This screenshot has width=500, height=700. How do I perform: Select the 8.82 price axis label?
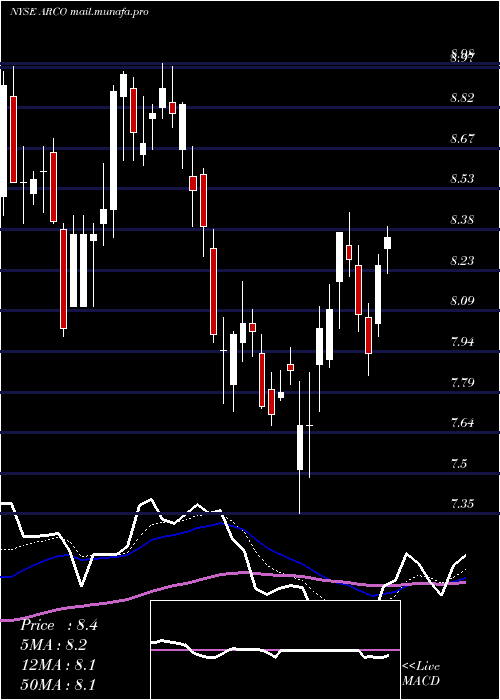point(462,98)
